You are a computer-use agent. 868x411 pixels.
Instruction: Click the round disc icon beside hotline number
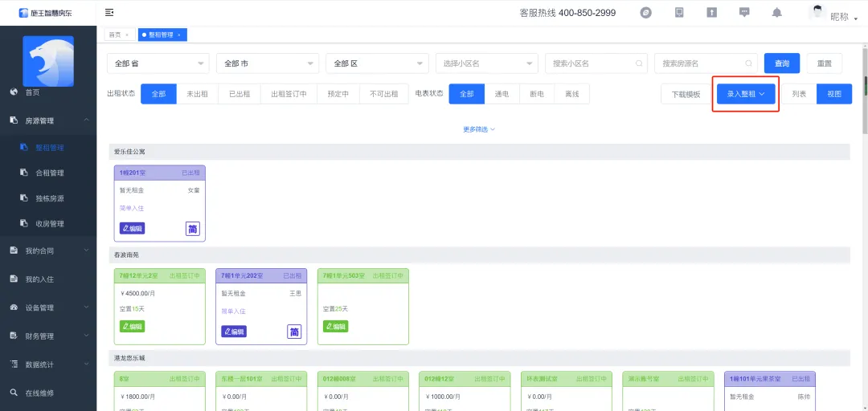click(x=646, y=13)
